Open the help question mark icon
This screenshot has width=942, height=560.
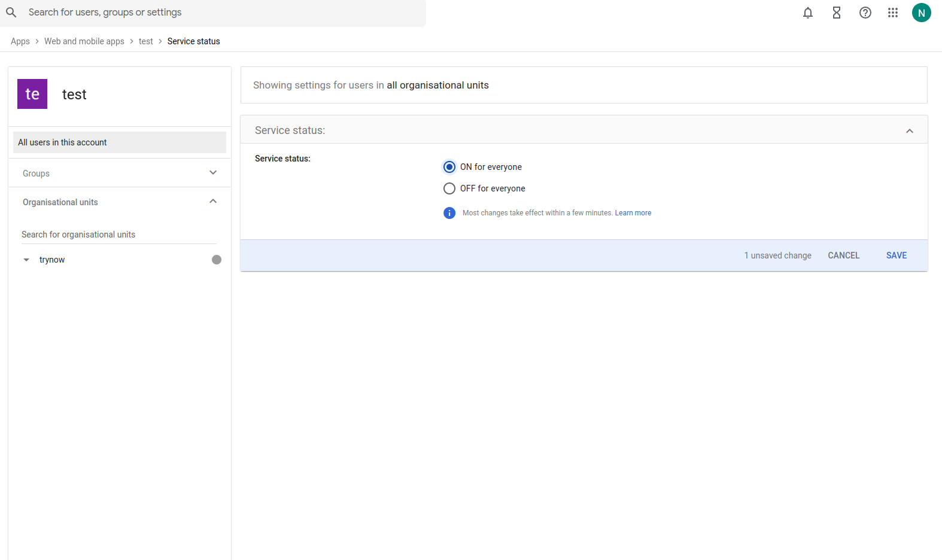coord(865,13)
